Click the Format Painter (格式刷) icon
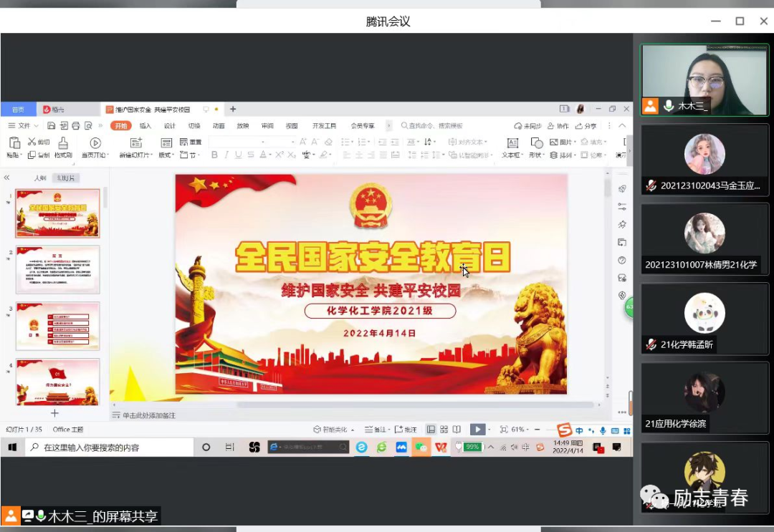Viewport: 774px width, 532px height. [63, 143]
